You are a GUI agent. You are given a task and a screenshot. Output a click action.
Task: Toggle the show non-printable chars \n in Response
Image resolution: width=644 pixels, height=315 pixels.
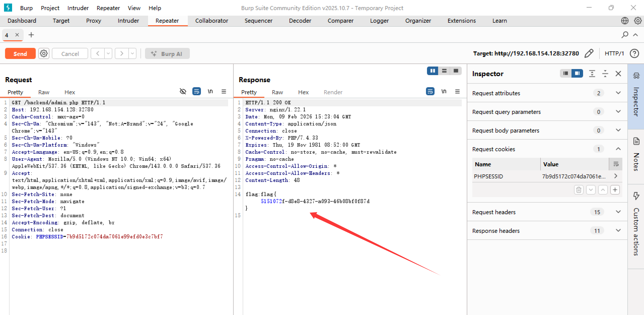444,91
